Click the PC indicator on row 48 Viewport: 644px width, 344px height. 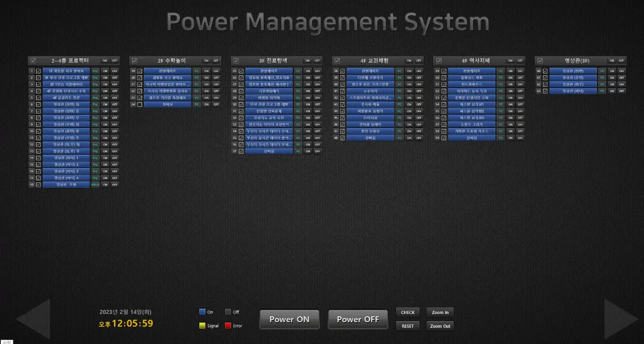coord(399,138)
